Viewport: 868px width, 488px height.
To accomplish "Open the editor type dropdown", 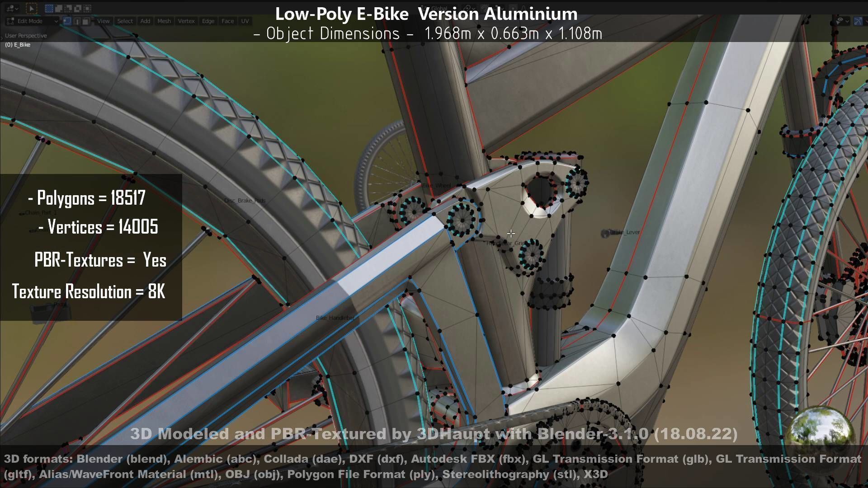I will click(12, 8).
